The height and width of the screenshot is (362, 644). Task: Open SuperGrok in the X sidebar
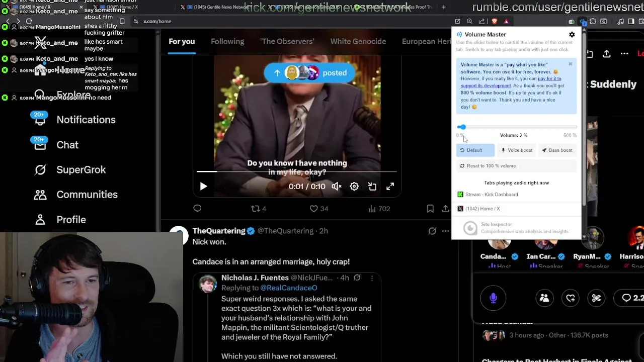point(69,170)
